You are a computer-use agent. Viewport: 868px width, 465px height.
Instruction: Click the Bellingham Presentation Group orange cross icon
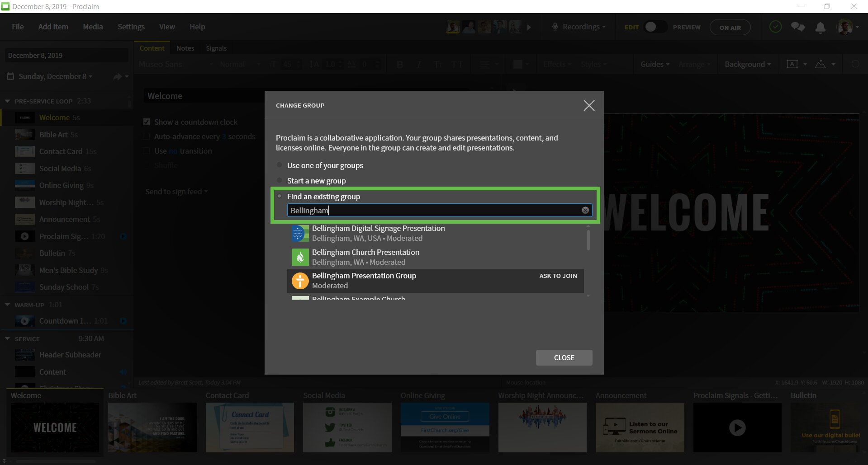(300, 281)
